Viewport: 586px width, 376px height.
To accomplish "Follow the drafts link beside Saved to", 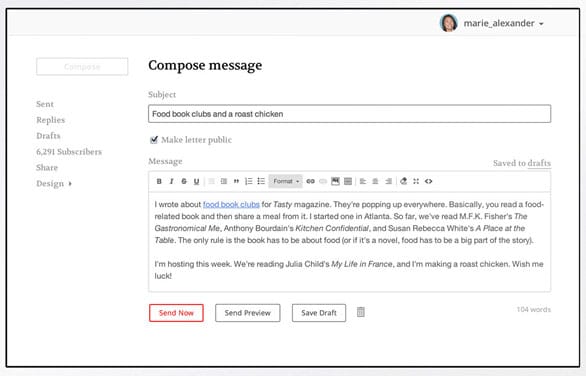I will (539, 163).
